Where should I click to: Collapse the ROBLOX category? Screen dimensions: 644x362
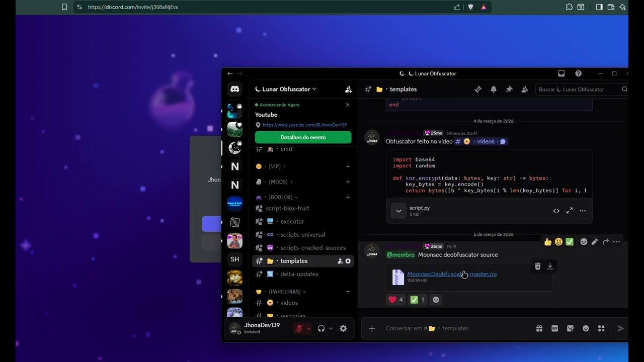coord(277,198)
